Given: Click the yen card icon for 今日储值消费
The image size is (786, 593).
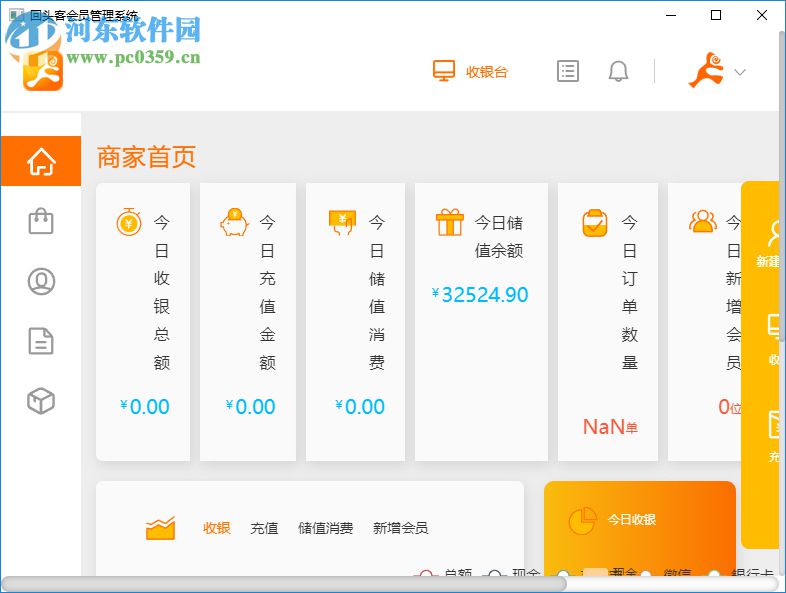Looking at the screenshot, I should tap(342, 223).
